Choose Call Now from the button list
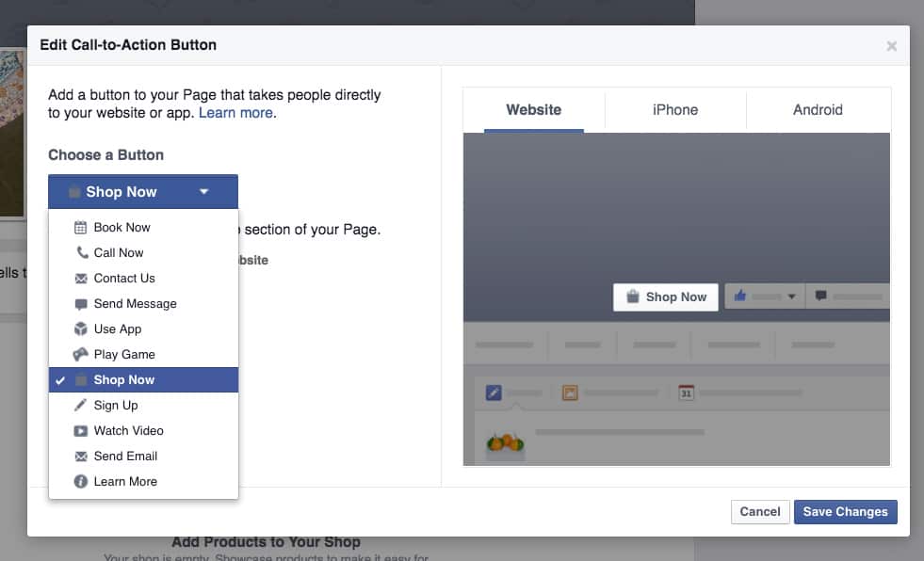924x561 pixels. pyautogui.click(x=144, y=252)
